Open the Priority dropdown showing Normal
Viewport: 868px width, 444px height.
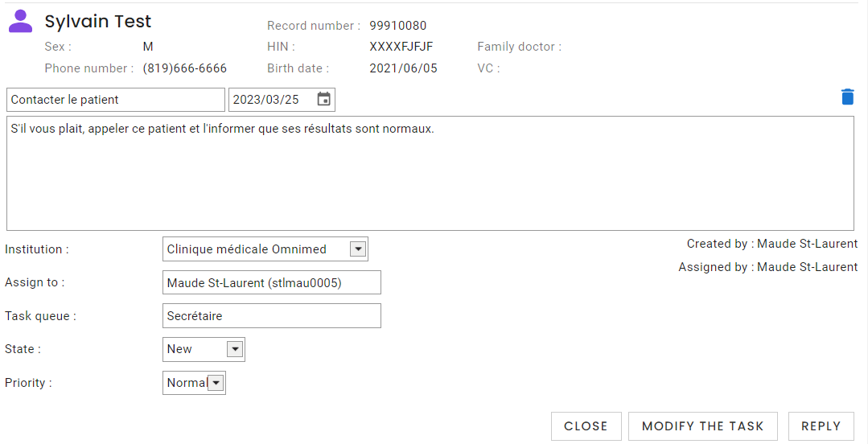pos(194,383)
